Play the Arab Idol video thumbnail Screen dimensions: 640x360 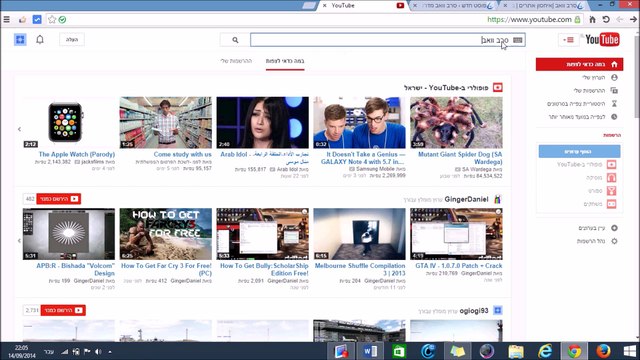pos(262,122)
